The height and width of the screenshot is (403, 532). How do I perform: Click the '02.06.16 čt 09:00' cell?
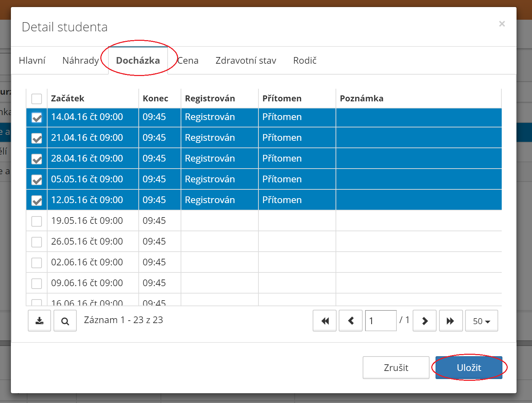pos(93,262)
